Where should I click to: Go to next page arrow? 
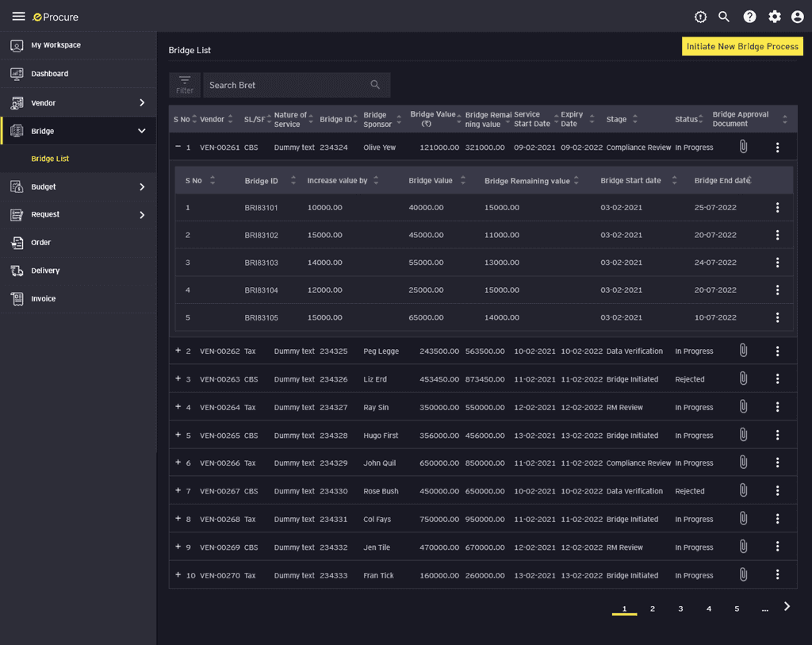point(787,607)
